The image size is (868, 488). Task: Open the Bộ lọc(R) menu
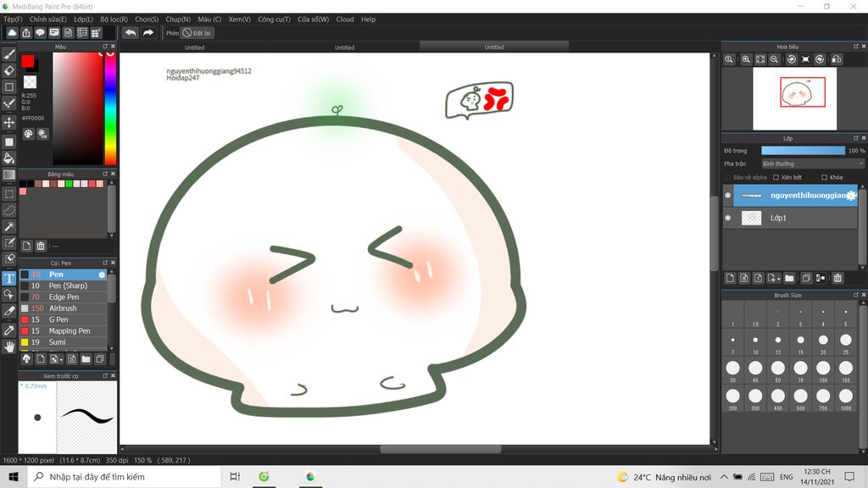[x=114, y=19]
